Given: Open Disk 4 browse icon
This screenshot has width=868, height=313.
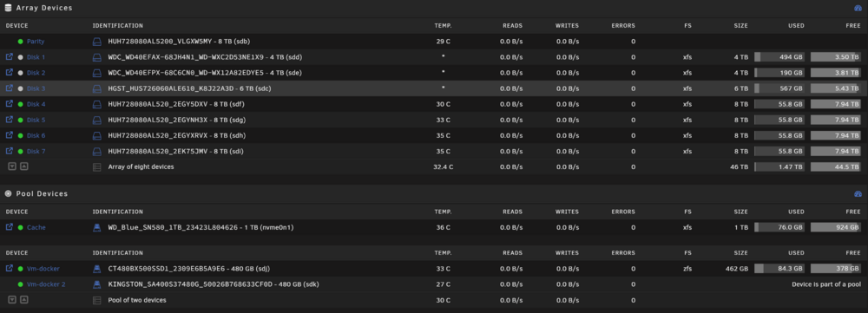Looking at the screenshot, I should point(10,104).
